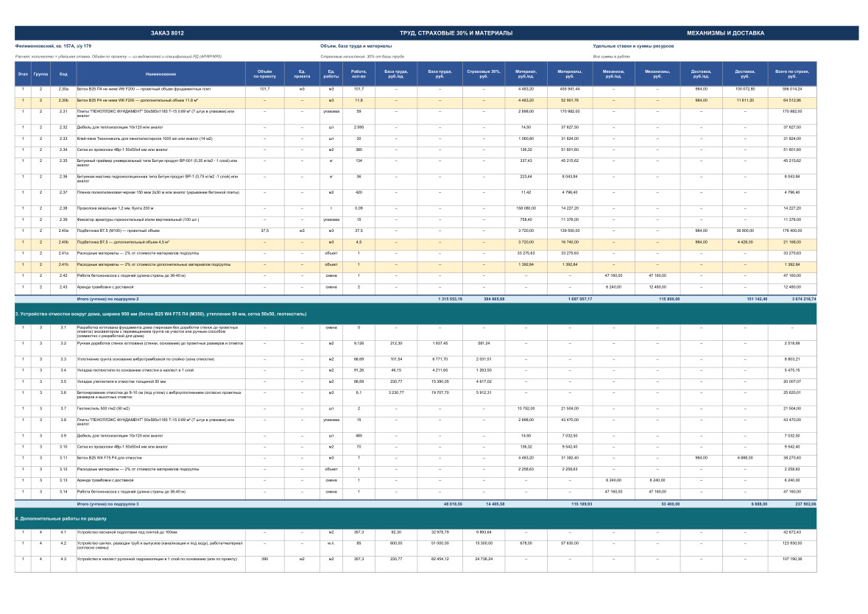The height and width of the screenshot is (614, 868).
Task: Select the "Наименование" column header
Action: (x=160, y=74)
